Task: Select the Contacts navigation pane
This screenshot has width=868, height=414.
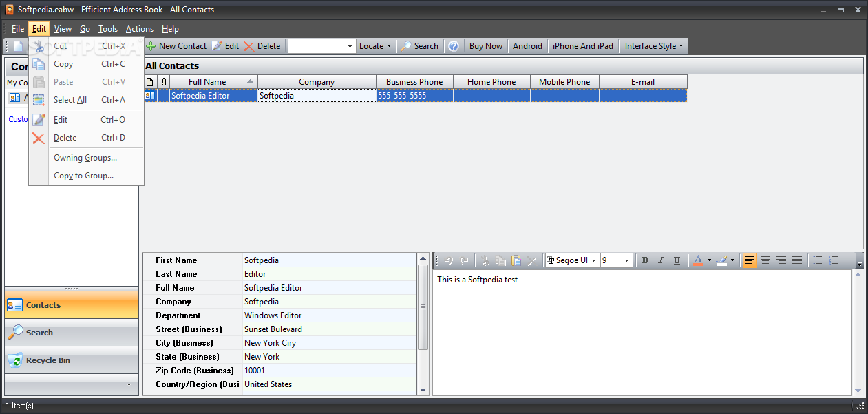Action: [x=72, y=305]
